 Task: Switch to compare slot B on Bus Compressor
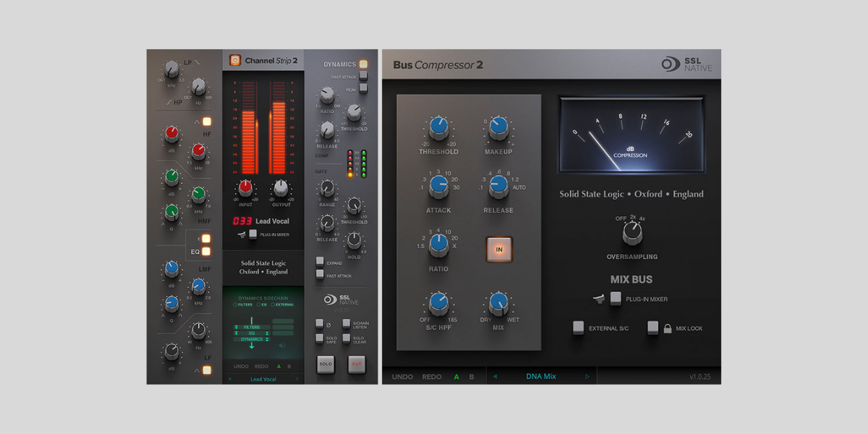tap(471, 377)
